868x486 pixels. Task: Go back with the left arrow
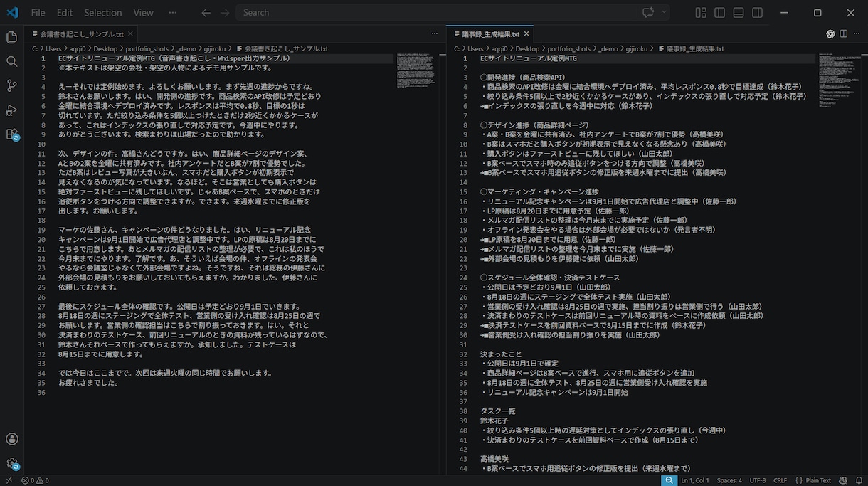pos(206,12)
